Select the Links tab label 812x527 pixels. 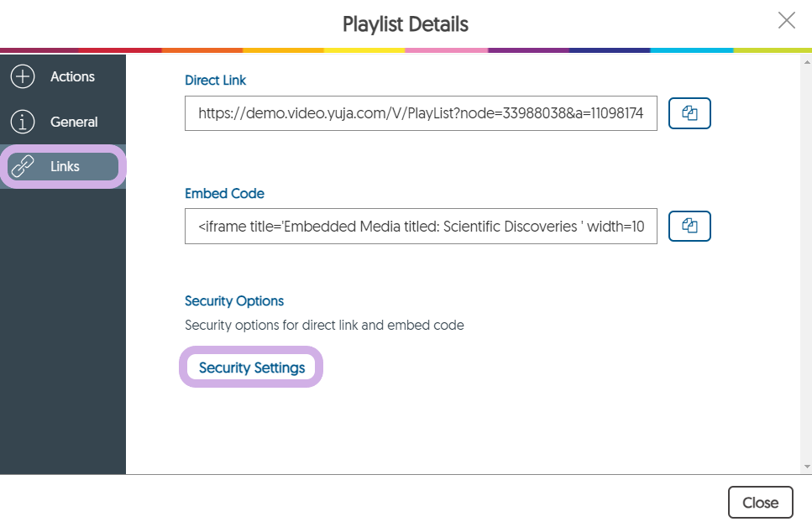(65, 166)
